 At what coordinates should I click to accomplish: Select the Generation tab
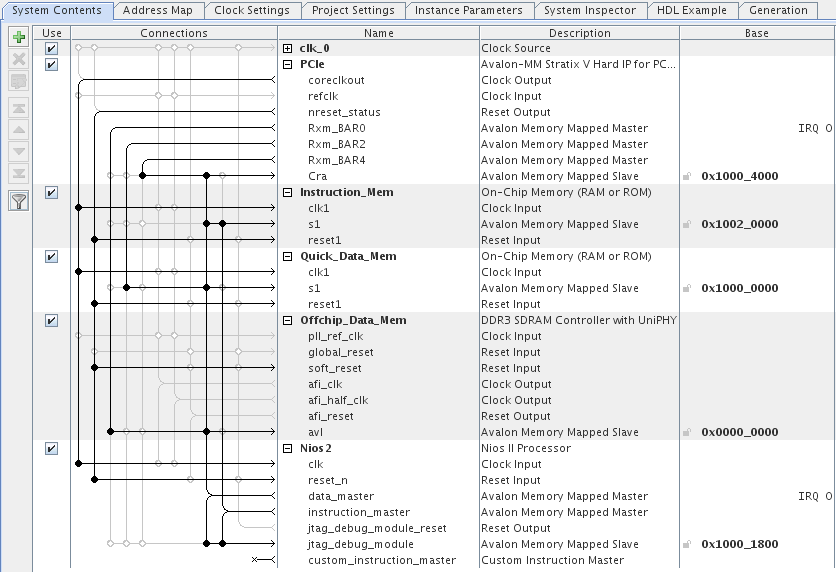(x=778, y=11)
